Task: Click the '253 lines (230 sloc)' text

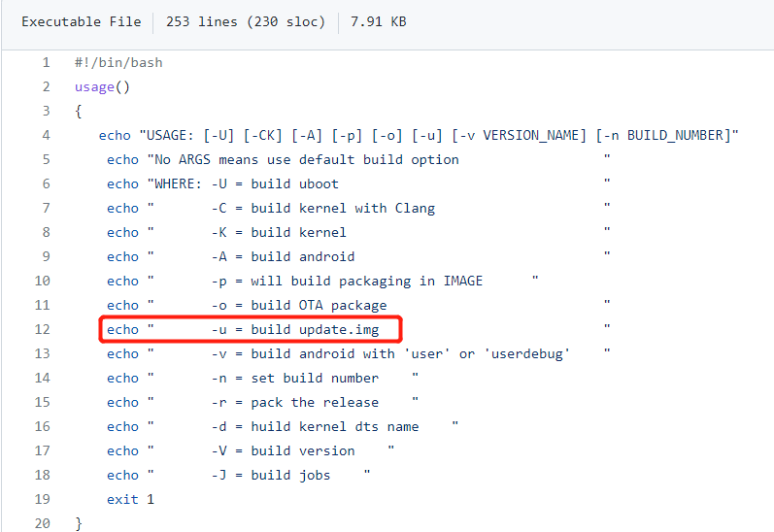Action: pos(246,21)
